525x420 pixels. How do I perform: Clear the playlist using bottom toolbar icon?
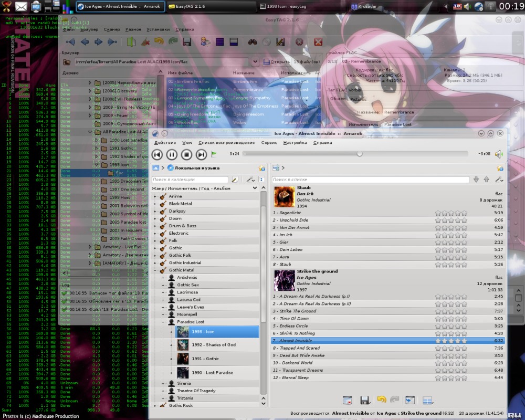click(348, 400)
